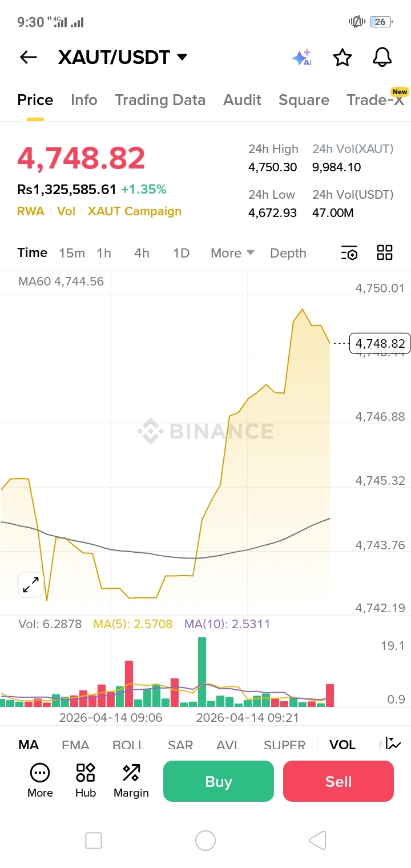The image size is (411, 868).
Task: Select the 15m interval
Action: tap(72, 253)
